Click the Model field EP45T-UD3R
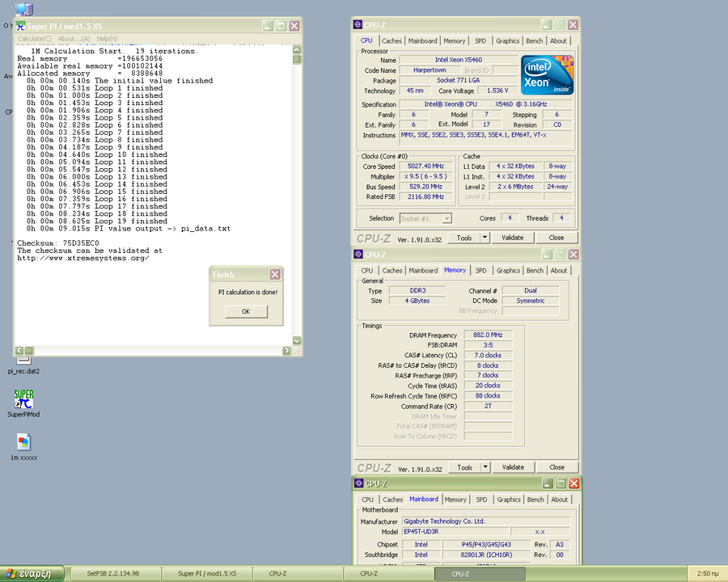The image size is (728, 582). point(455,531)
